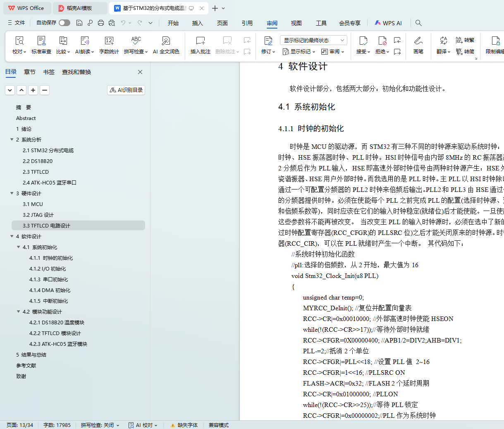Image resolution: width=504 pixels, height=429 pixels.
Task: Click the search magnifier icon in menu bar
Action: (x=418, y=23)
